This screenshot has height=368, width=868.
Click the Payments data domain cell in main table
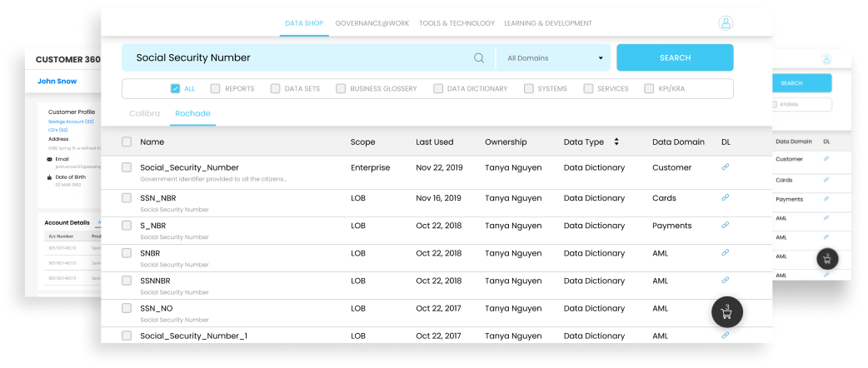tap(672, 226)
